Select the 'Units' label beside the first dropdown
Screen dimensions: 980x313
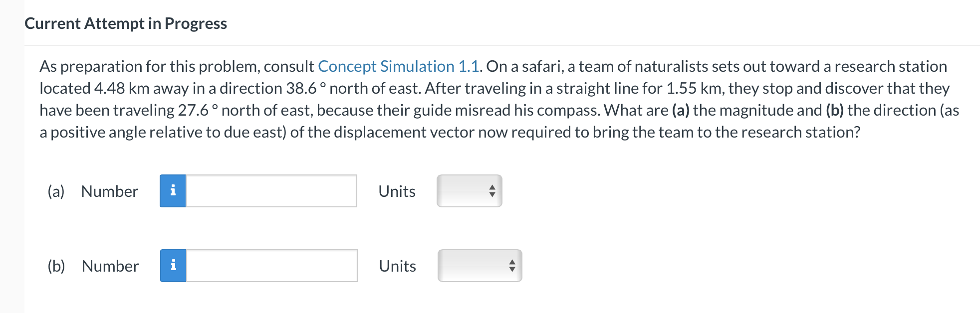point(397,191)
